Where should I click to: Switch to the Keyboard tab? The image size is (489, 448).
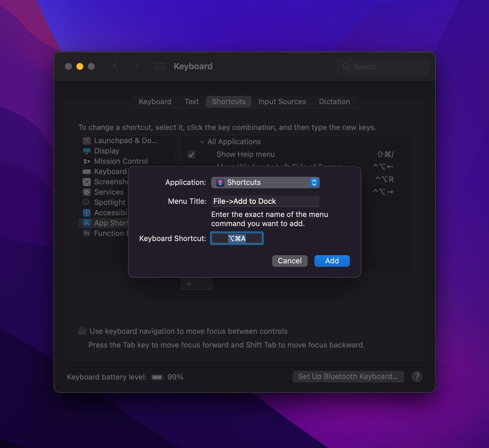[x=155, y=102]
